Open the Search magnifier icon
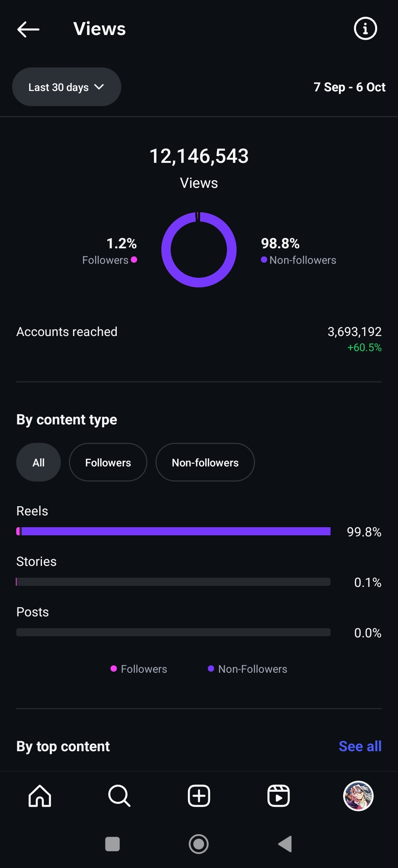This screenshot has height=868, width=398. pos(119,796)
